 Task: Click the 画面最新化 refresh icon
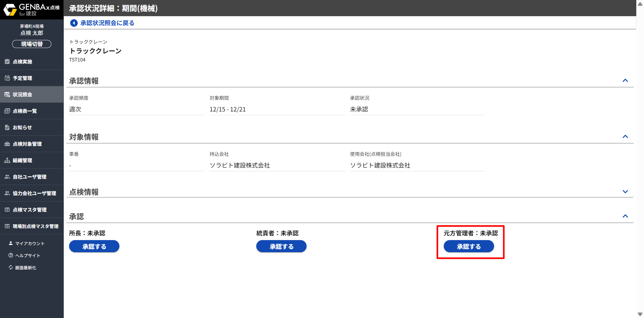point(11,267)
